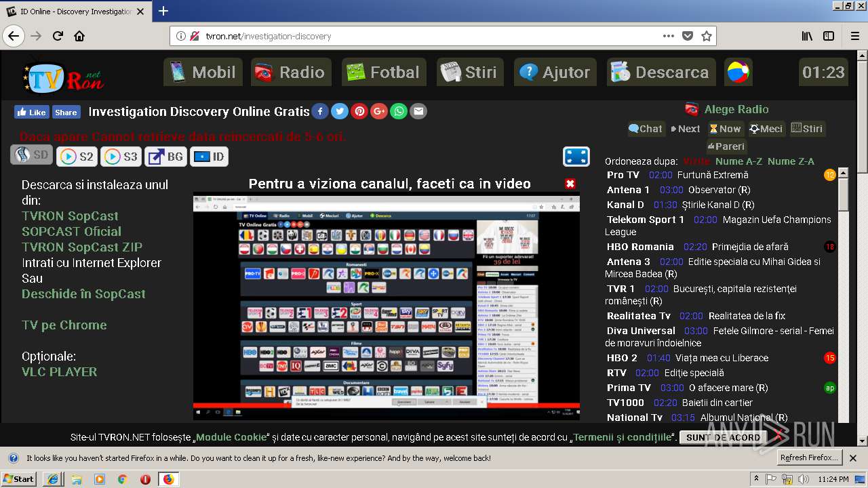868x488 pixels.
Task: Share on Pinterest round icon
Action: pos(359,111)
